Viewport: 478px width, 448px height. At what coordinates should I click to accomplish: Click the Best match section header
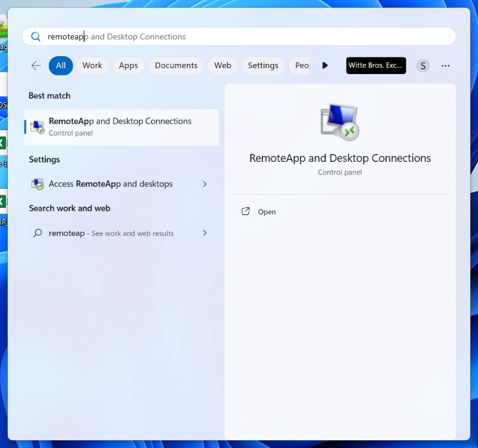(x=50, y=96)
